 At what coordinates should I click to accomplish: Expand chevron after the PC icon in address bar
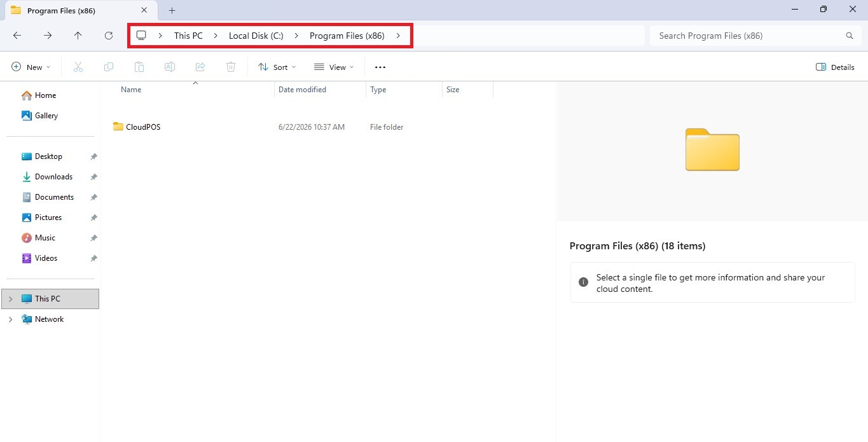[x=160, y=36]
